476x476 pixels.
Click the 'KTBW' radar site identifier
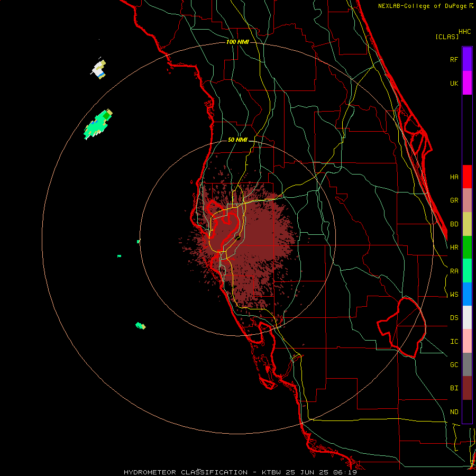click(x=271, y=472)
